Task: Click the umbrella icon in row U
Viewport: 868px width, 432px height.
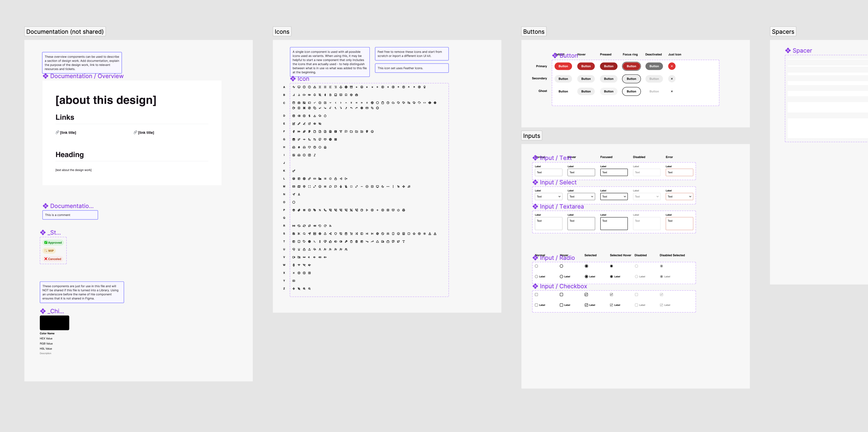Action: 294,249
